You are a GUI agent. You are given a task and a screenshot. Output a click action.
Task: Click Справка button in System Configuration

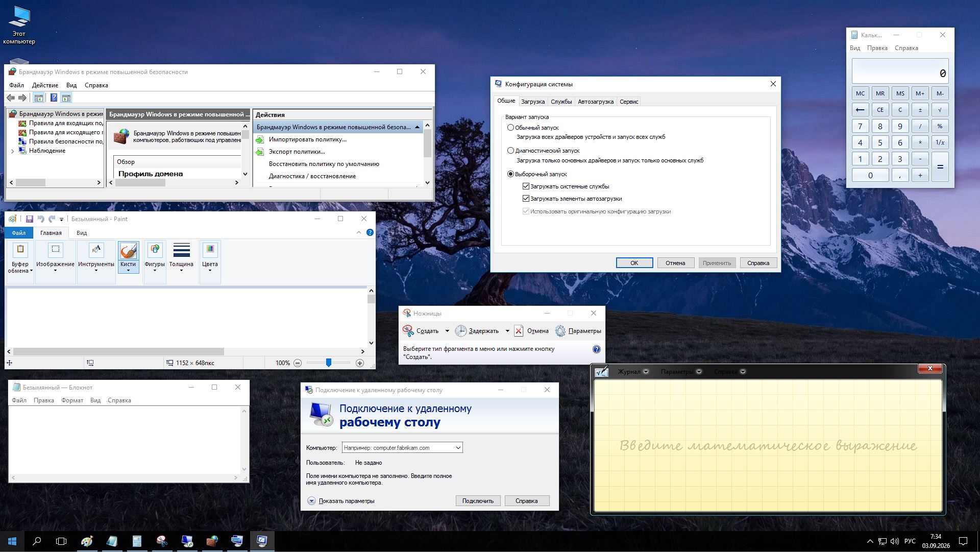[x=758, y=263]
